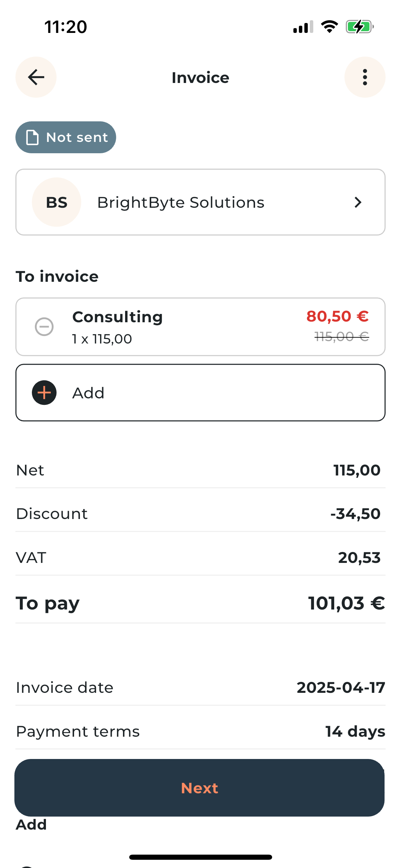
Task: Tap the VAT amount row
Action: 200,557
